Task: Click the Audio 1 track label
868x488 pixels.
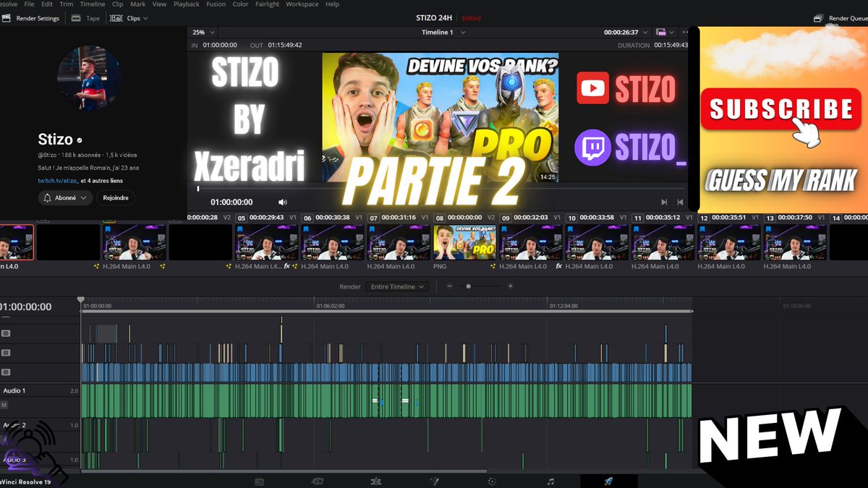Action: pos(14,390)
